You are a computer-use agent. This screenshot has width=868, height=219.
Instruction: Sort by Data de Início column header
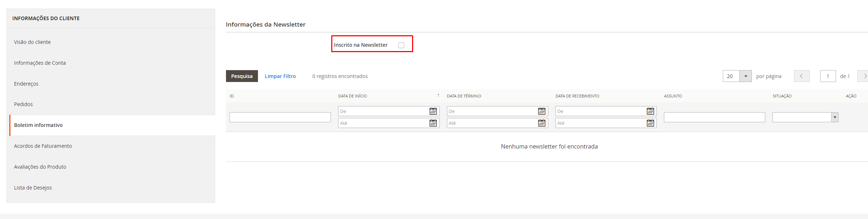pyautogui.click(x=352, y=96)
